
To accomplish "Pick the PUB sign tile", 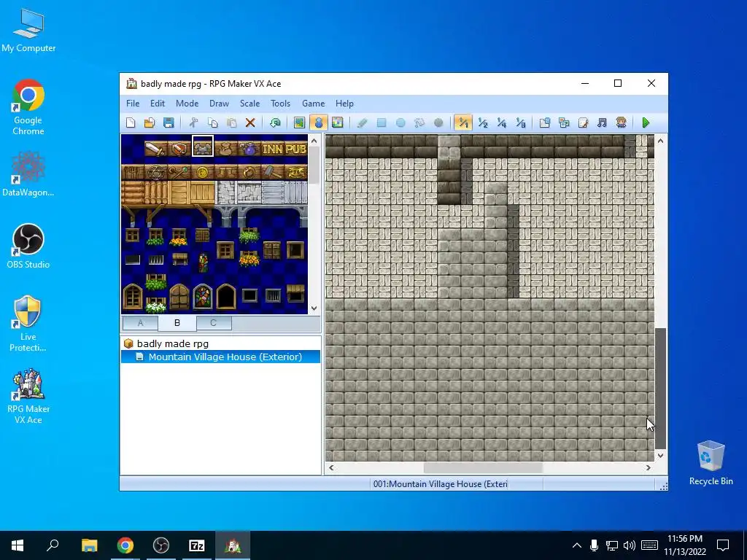I will [x=296, y=149].
